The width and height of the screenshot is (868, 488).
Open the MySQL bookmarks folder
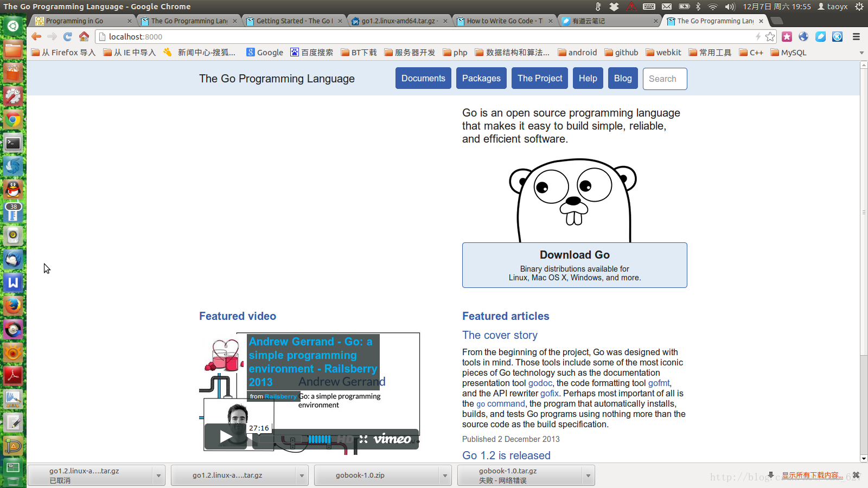tap(788, 53)
